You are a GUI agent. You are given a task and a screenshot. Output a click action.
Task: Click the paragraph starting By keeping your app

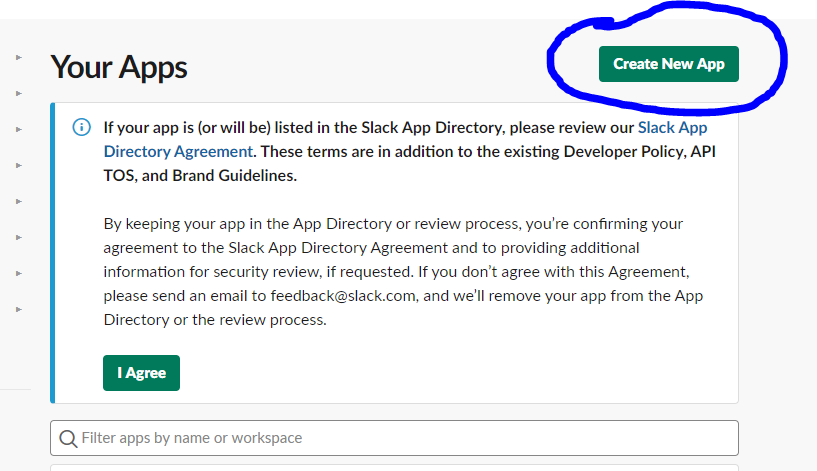coord(403,271)
